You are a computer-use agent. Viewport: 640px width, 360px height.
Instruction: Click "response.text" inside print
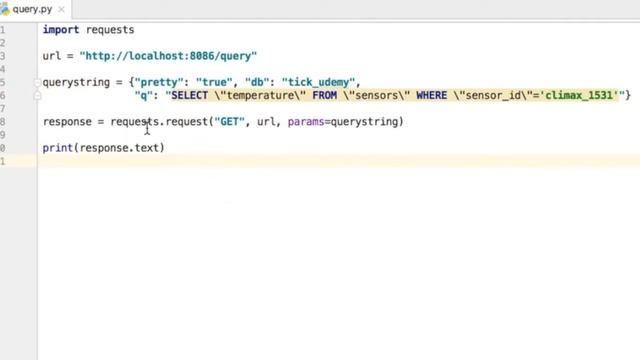click(x=119, y=148)
